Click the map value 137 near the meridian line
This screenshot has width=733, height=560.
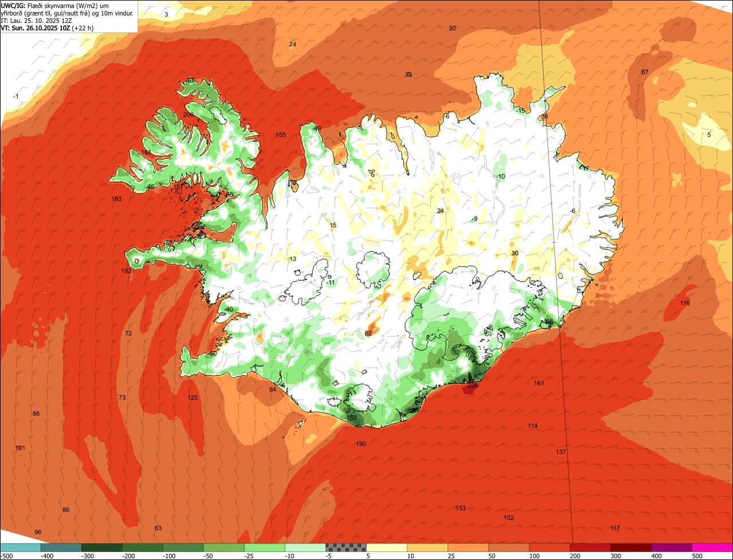561,452
